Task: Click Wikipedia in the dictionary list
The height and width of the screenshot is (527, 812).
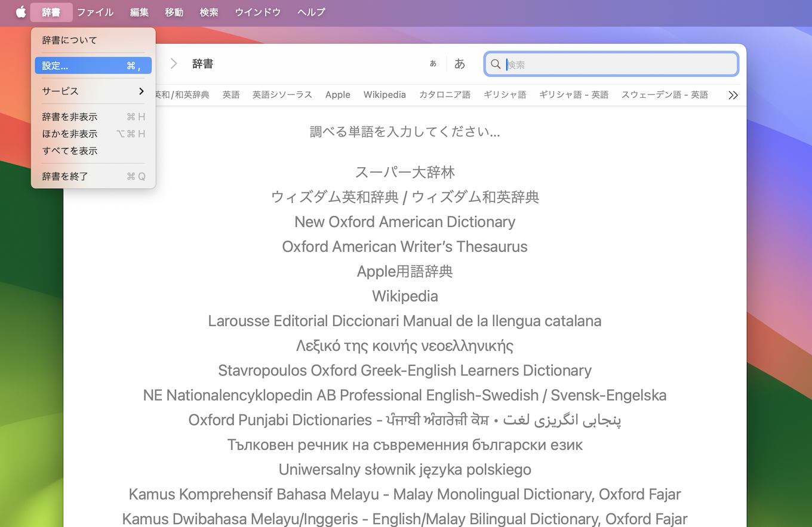Action: [x=405, y=296]
